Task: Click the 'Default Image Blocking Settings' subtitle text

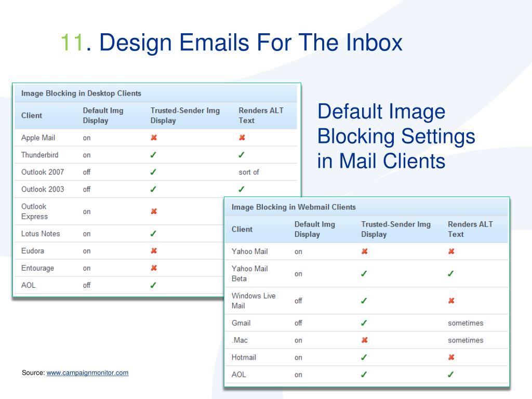Action: [396, 136]
